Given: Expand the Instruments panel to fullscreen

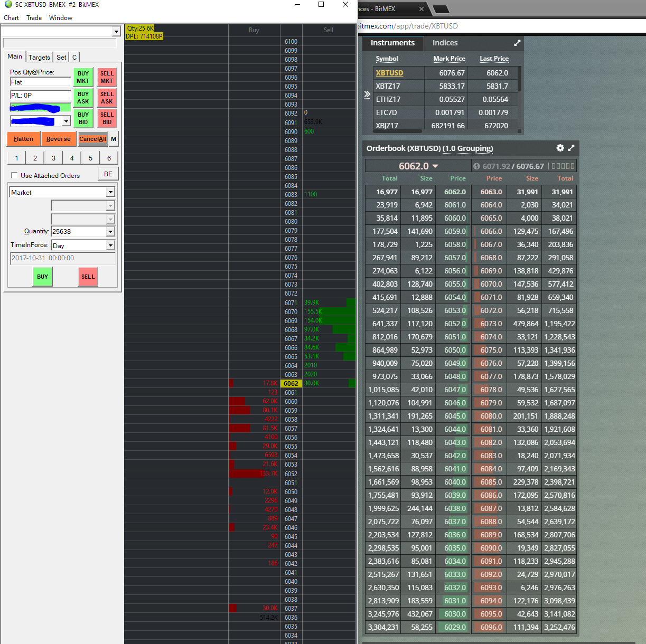Looking at the screenshot, I should point(517,43).
